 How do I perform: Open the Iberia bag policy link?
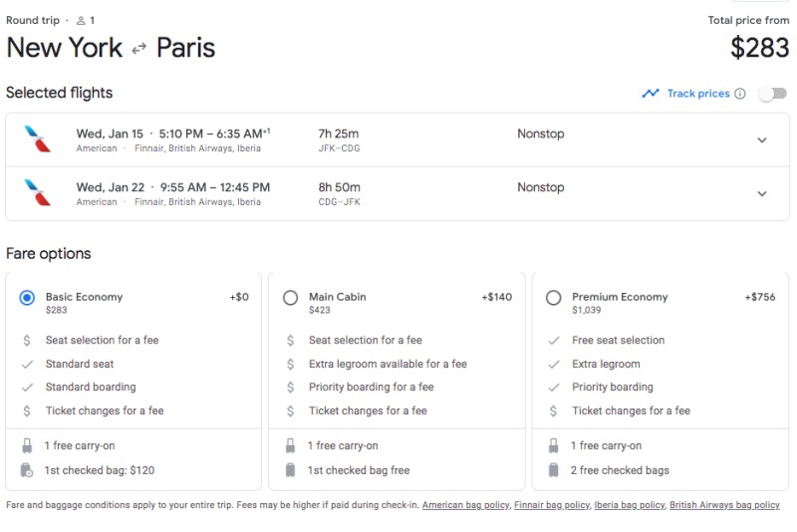[x=630, y=505]
